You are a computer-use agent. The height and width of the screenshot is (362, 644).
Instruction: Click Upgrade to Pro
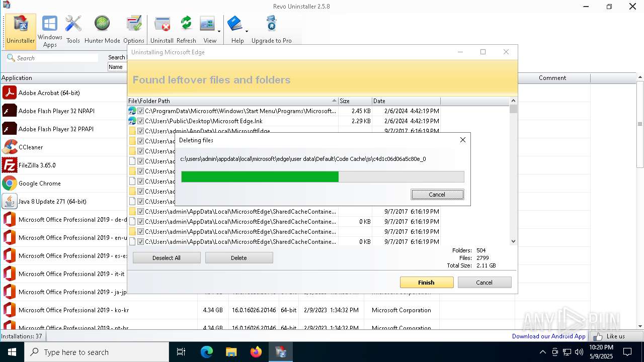coord(272,30)
